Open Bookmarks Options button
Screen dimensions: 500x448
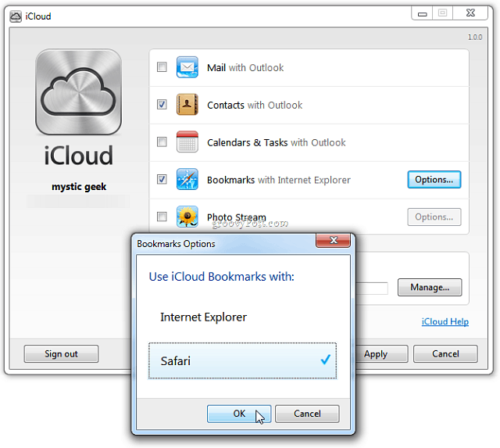coord(434,180)
